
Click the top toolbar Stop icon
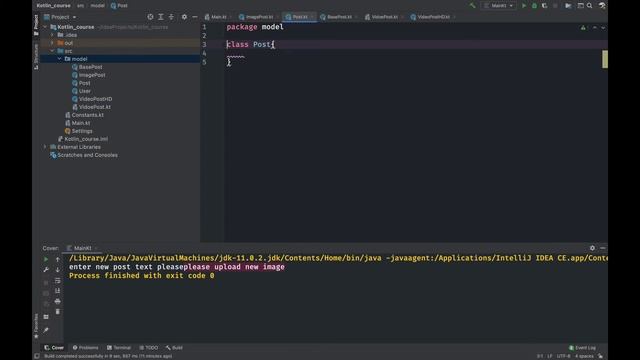[x=555, y=6]
